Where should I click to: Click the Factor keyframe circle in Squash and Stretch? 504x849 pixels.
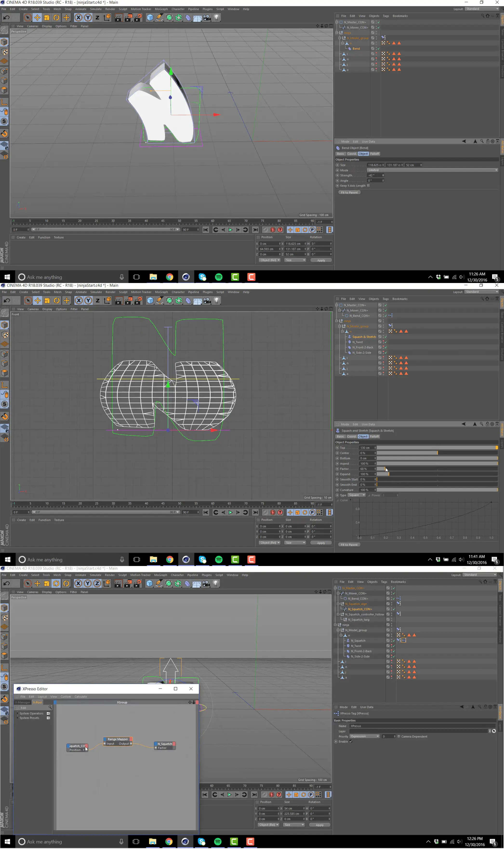coord(337,469)
